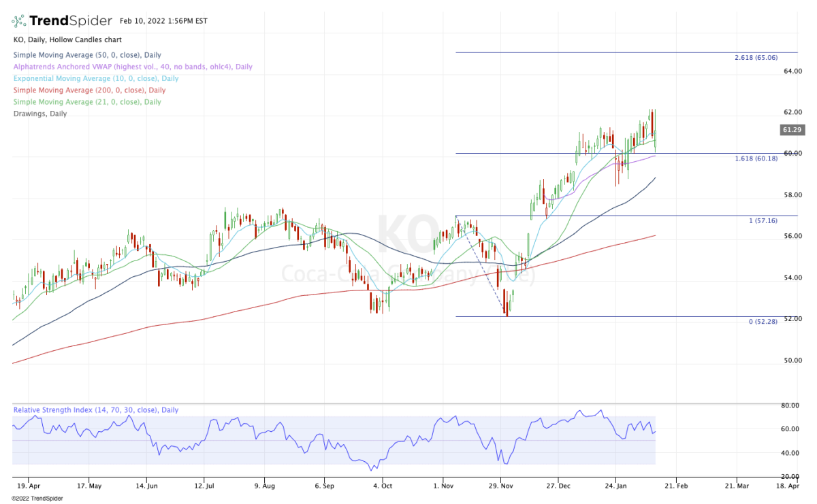Click the Relative Strength Index indicator label
Viewport: 817px width, 504px height.
[x=95, y=410]
